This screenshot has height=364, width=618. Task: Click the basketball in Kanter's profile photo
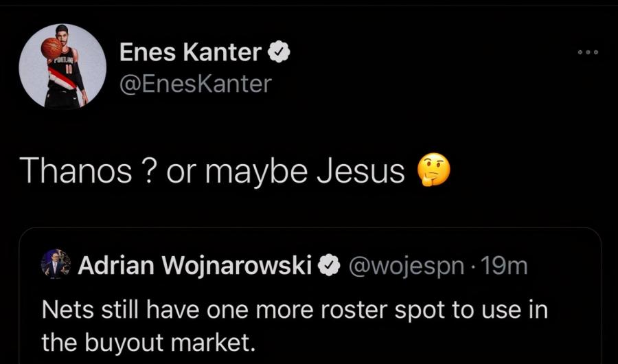51,47
